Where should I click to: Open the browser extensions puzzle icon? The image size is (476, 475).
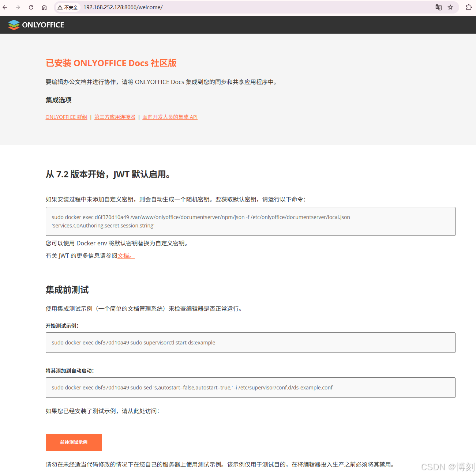coord(469,7)
